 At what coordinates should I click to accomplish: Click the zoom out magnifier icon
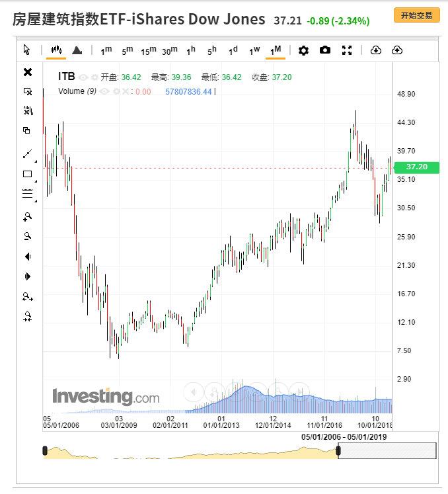(28, 236)
